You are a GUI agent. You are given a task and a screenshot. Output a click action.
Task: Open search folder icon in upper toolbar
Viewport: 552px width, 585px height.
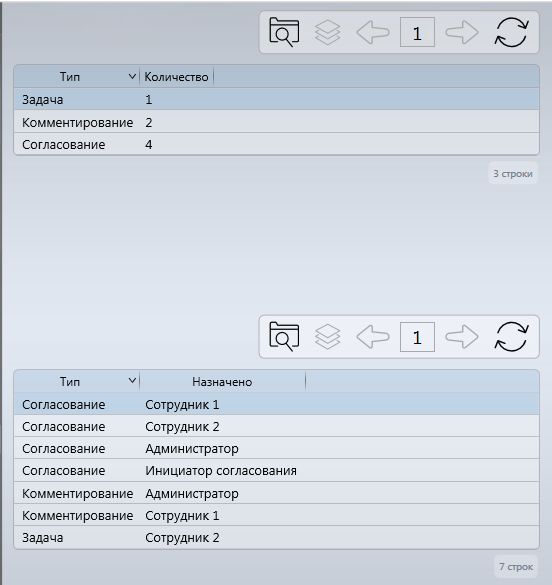coord(284,32)
